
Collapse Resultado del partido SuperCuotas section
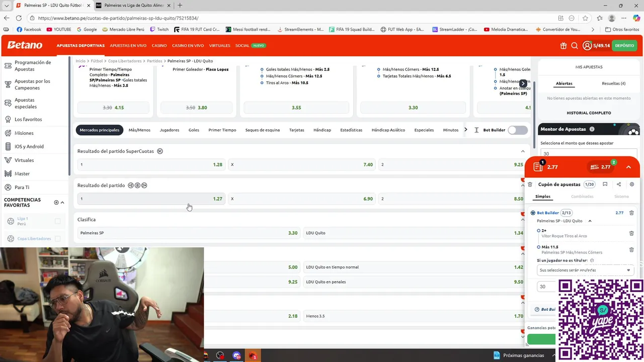pyautogui.click(x=523, y=151)
